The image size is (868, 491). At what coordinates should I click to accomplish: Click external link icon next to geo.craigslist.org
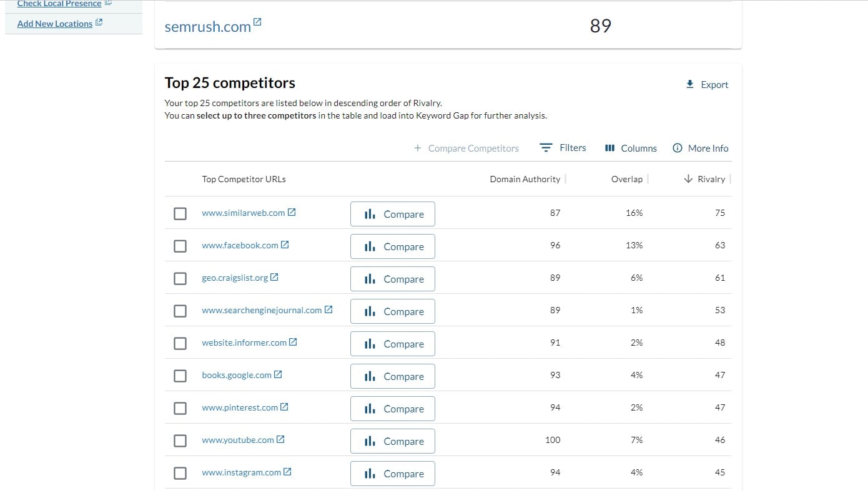pos(274,277)
